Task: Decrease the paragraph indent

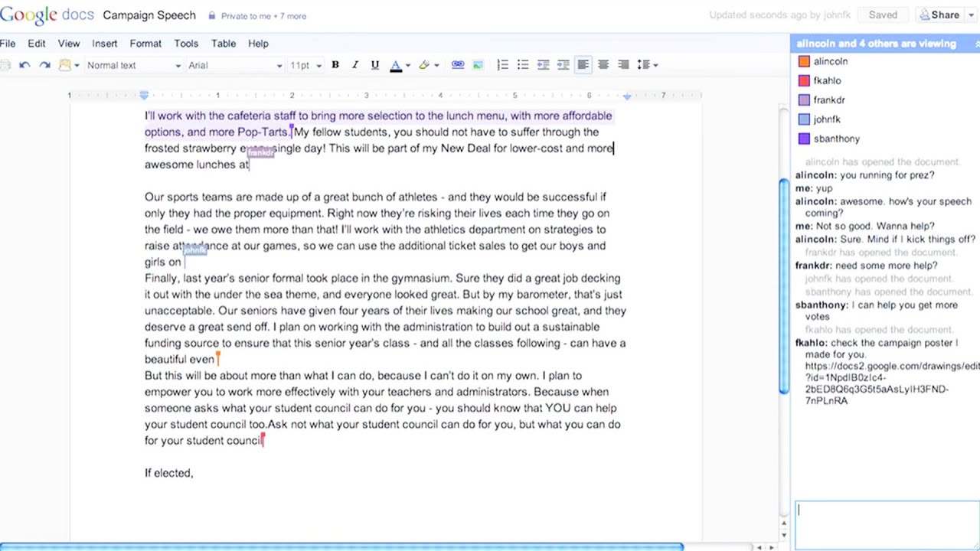Action: click(543, 65)
